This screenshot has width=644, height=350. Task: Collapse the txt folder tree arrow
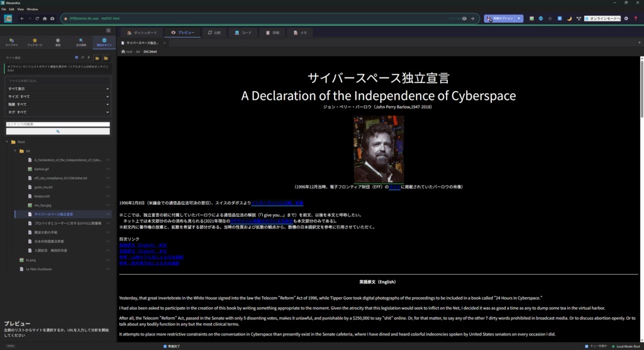click(15, 151)
